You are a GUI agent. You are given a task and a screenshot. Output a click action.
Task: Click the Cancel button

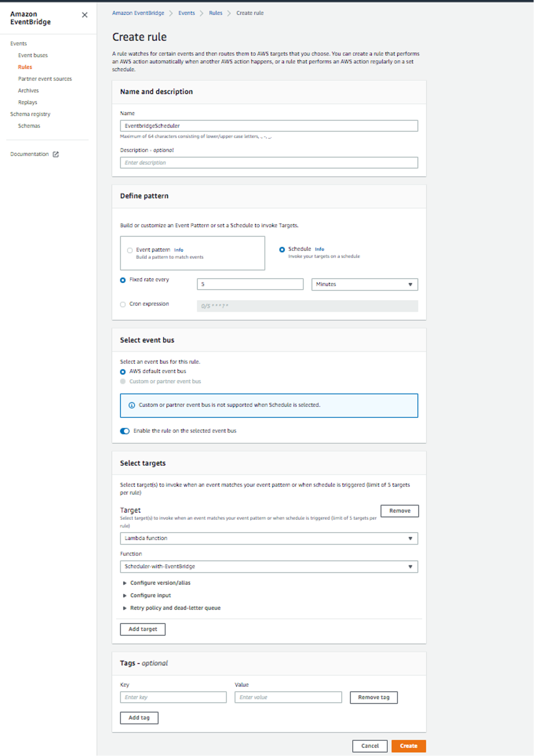pyautogui.click(x=370, y=746)
